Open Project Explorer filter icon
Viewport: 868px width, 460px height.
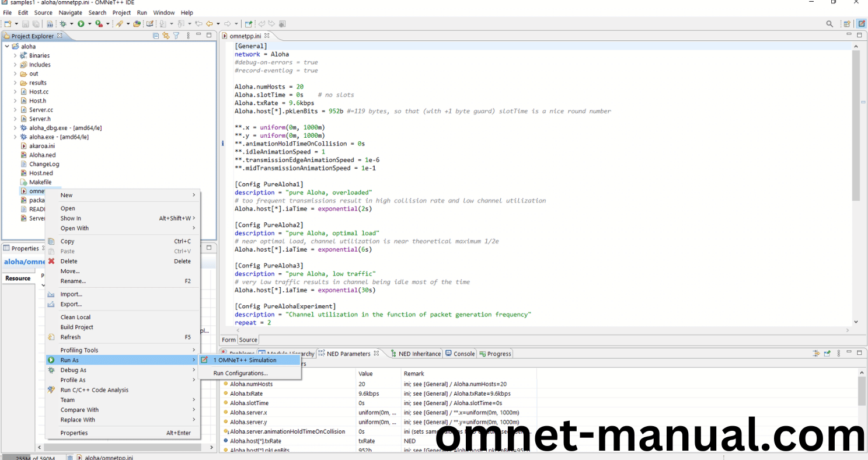(x=176, y=36)
